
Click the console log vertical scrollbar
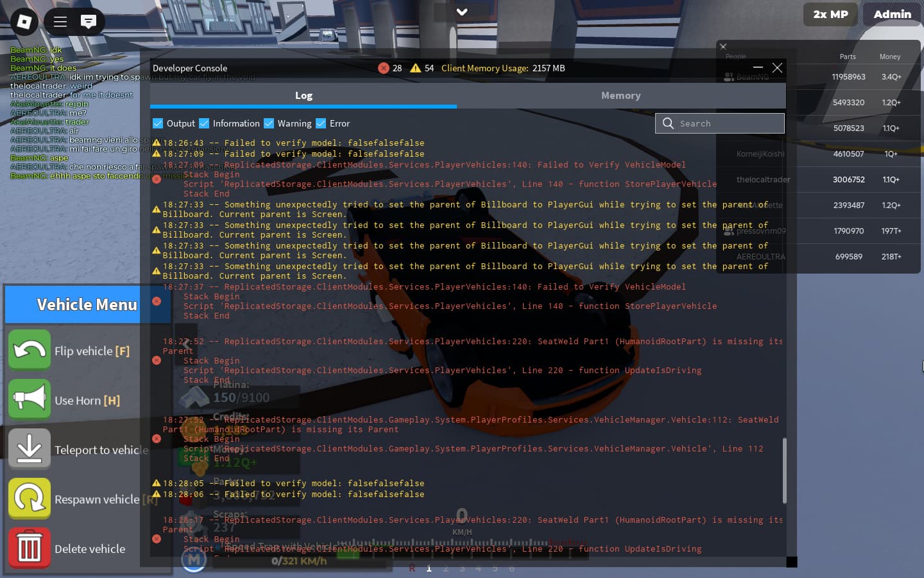[x=784, y=471]
